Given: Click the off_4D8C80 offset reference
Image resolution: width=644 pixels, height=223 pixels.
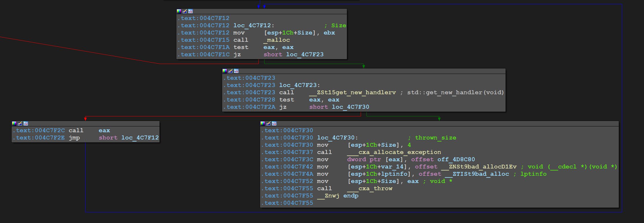Looking at the screenshot, I should [x=456, y=159].
